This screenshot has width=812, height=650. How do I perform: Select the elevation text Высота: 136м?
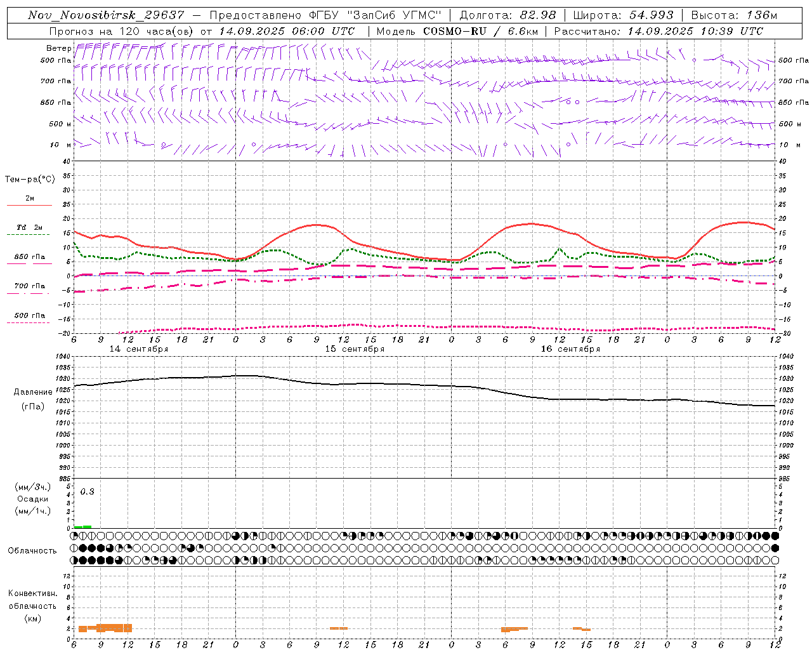[734, 15]
